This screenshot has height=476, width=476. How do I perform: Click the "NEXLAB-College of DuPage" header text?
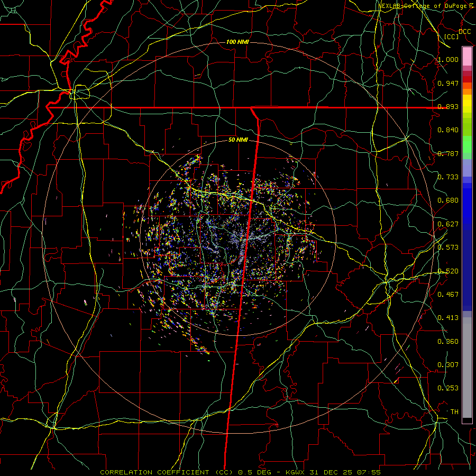tap(422, 6)
